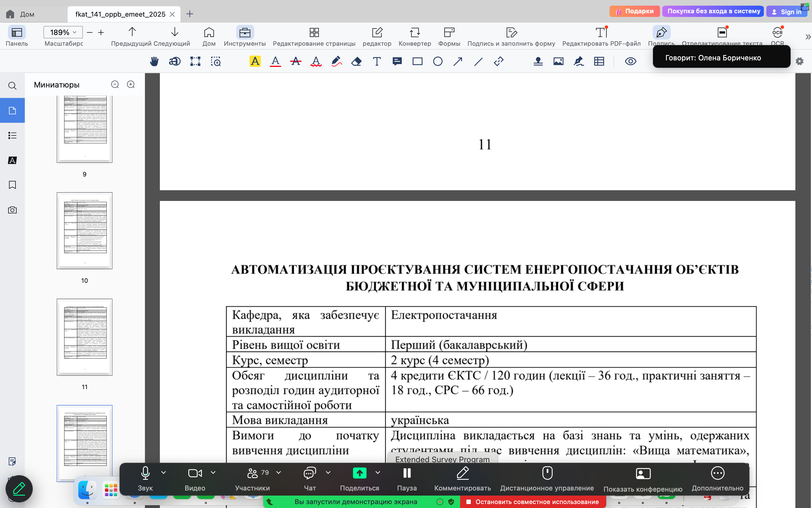Add a comment note
812x508 pixels.
pos(397,62)
